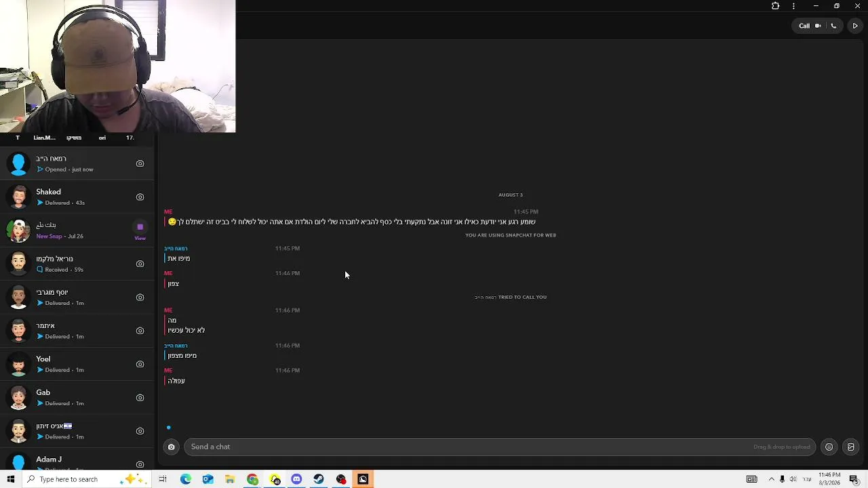Open the volume control in system tray

(793, 479)
